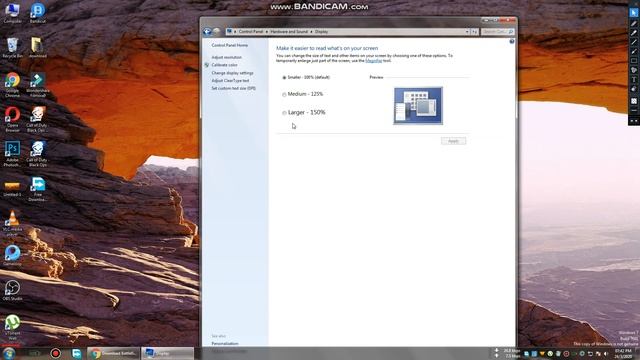Click the Back arrow in Control Panel
The image size is (640, 360).
pyautogui.click(x=207, y=31)
